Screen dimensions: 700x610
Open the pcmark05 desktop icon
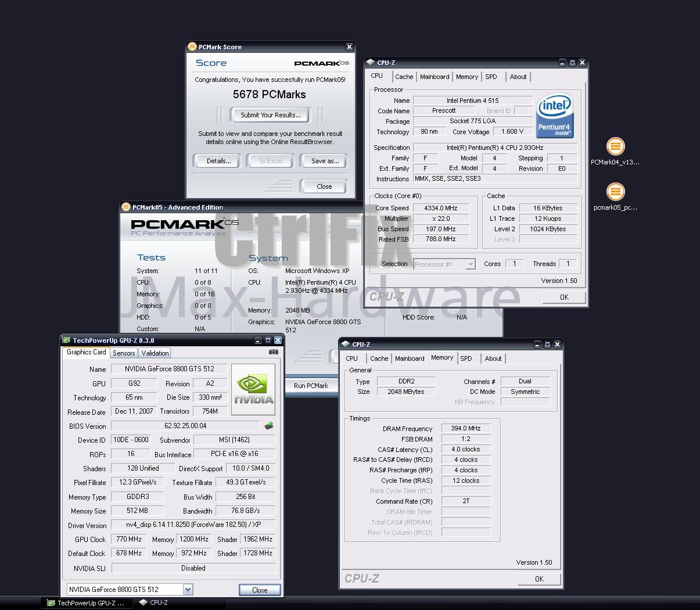click(615, 192)
